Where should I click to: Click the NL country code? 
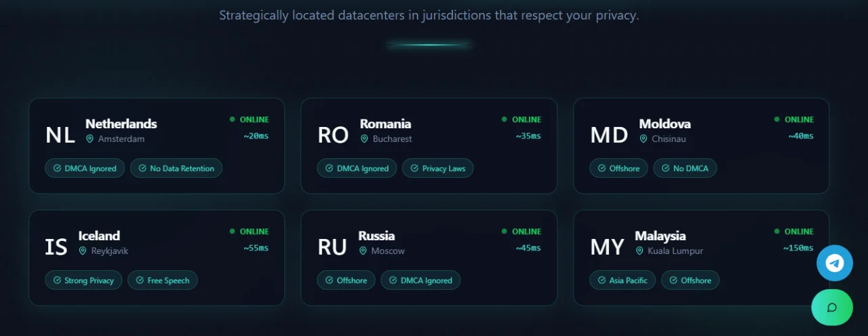pyautogui.click(x=60, y=135)
